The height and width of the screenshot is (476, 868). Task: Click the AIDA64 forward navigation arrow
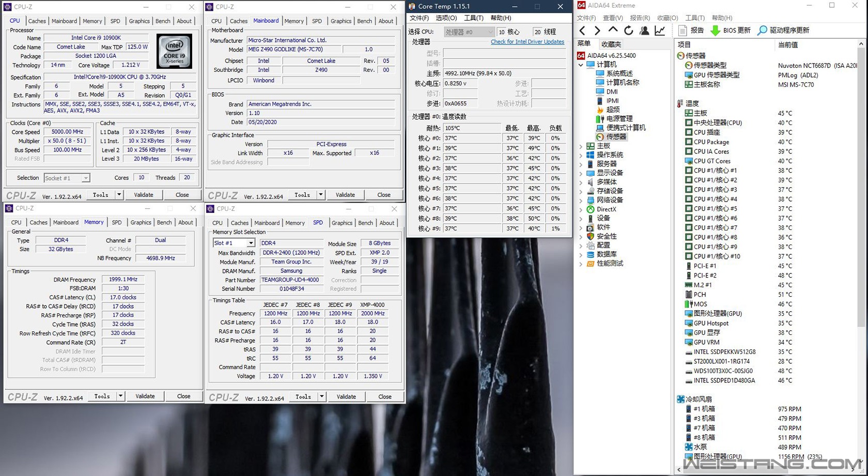click(597, 30)
